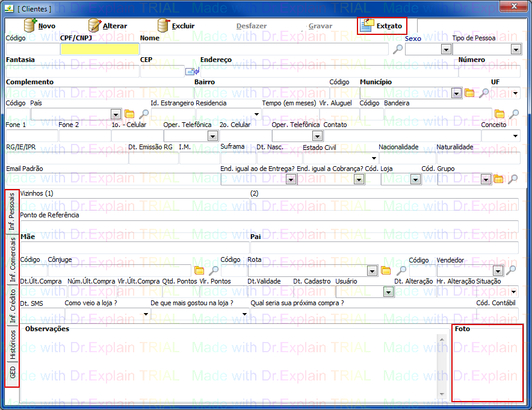
Task: Open the Históricos side tab
Action: coord(12,344)
